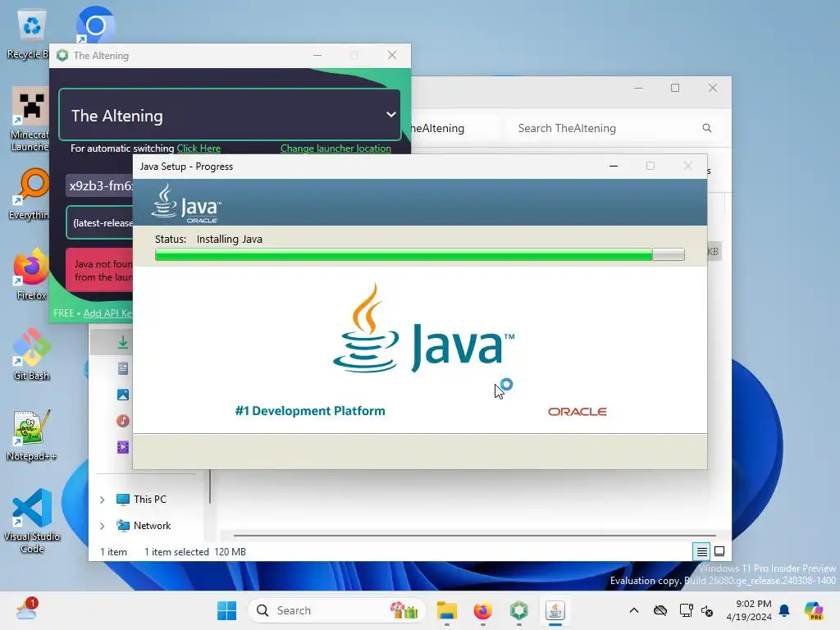Show hidden system tray icons
Screen dimensions: 840x630
[634, 610]
